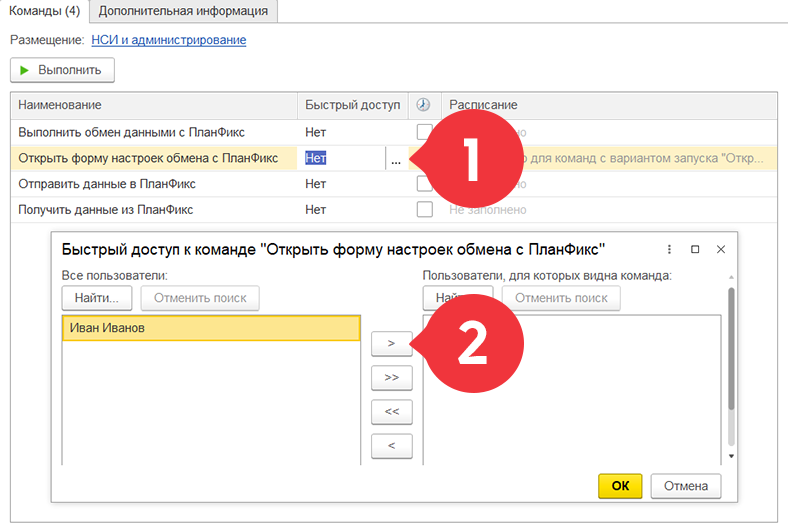This screenshot has height=531, width=788.
Task: Click Найти under Все пользователи
Action: [97, 298]
